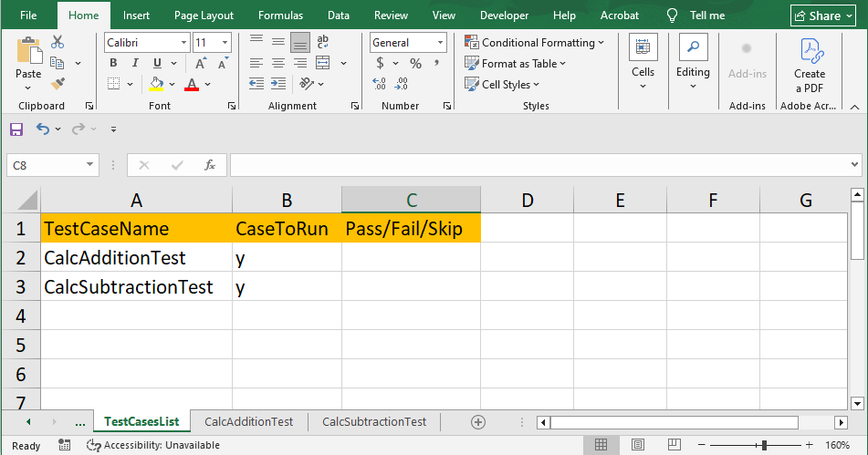Decrease font size with the smaller A
This screenshot has height=455, width=868.
click(223, 63)
